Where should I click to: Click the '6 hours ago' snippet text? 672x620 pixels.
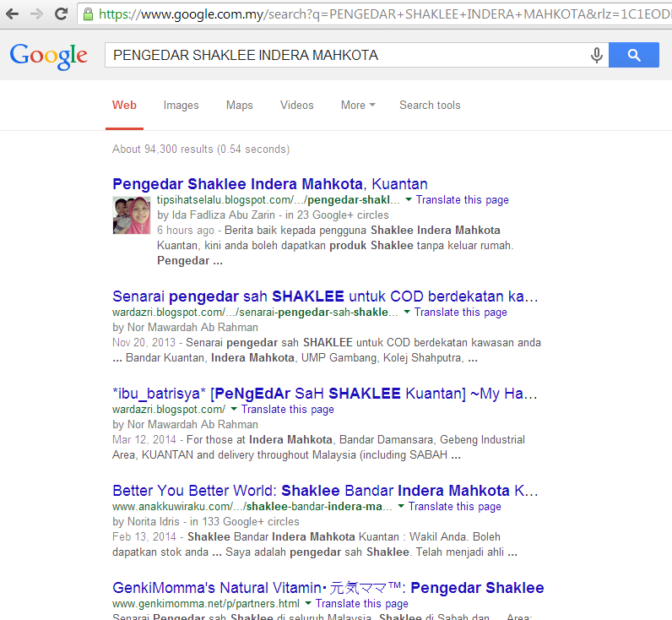point(185,231)
